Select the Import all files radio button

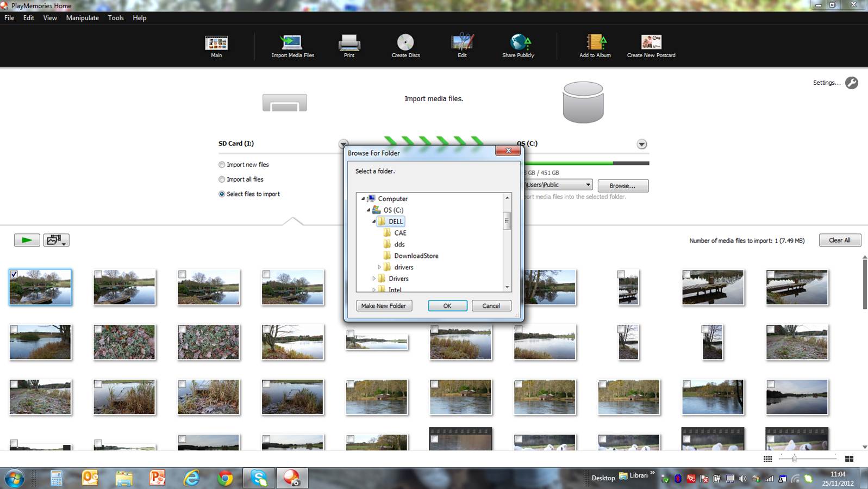coord(222,179)
